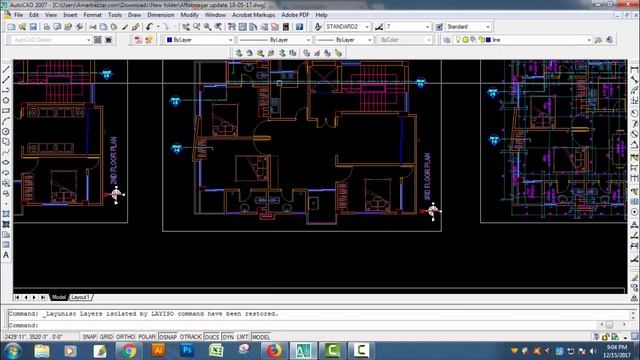Select the Polygon tool

tap(6, 100)
